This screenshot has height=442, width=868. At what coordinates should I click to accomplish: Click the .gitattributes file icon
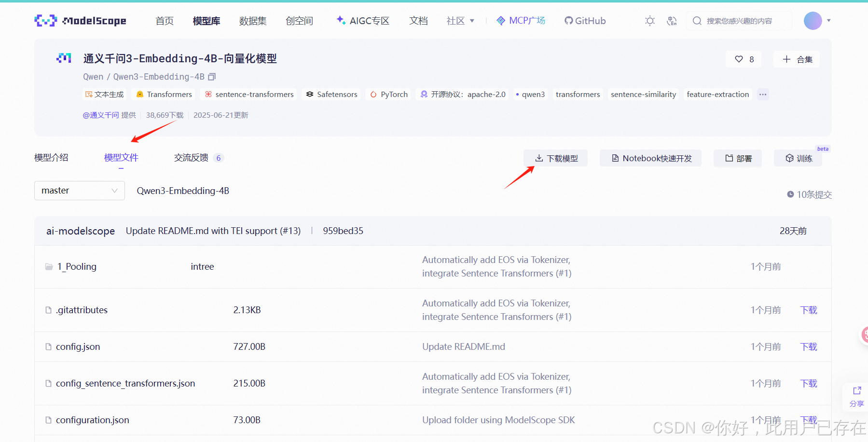[48, 310]
